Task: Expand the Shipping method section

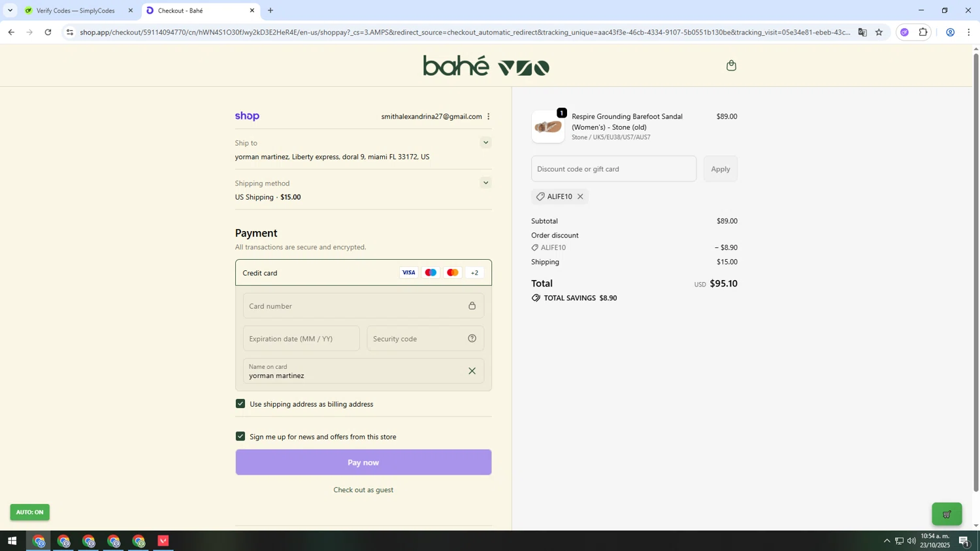Action: [485, 183]
